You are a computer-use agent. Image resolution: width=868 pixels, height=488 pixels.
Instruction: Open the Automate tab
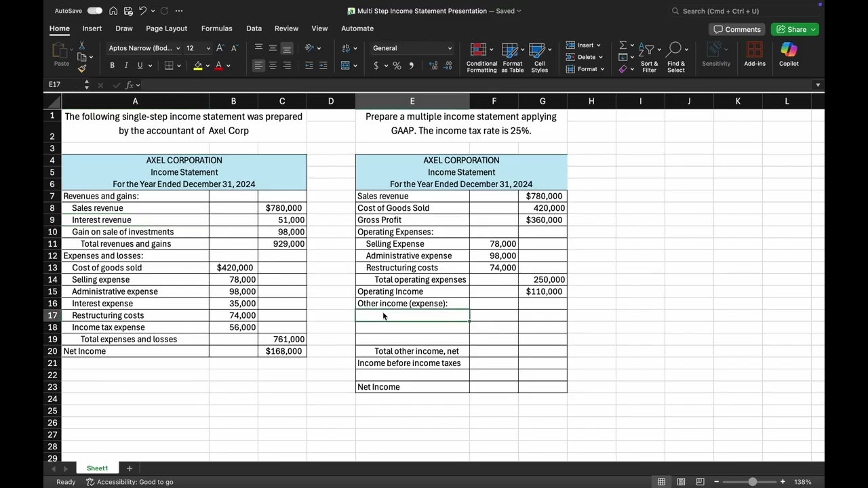point(357,28)
